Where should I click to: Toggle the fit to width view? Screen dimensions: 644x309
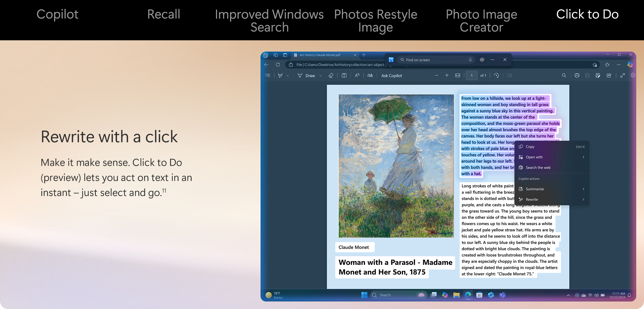pos(458,76)
